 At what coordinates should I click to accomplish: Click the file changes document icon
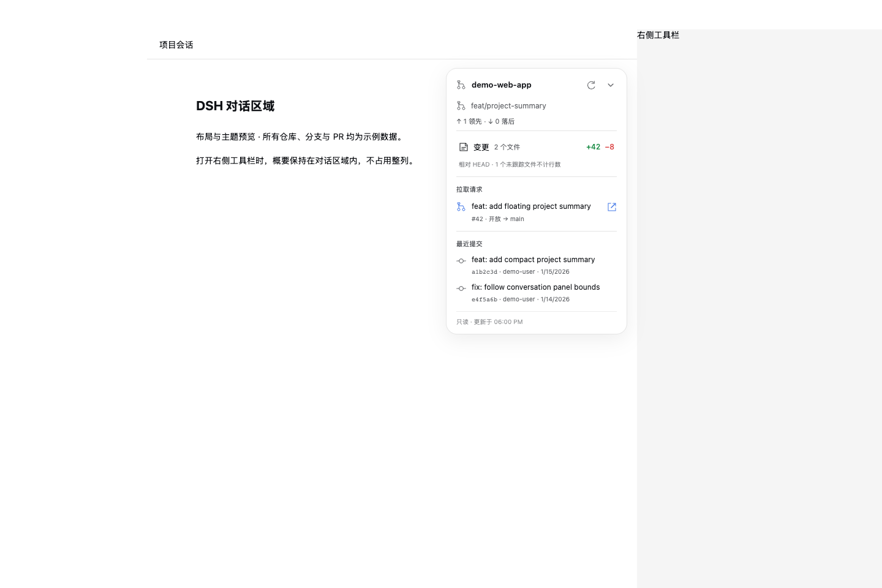pos(464,147)
